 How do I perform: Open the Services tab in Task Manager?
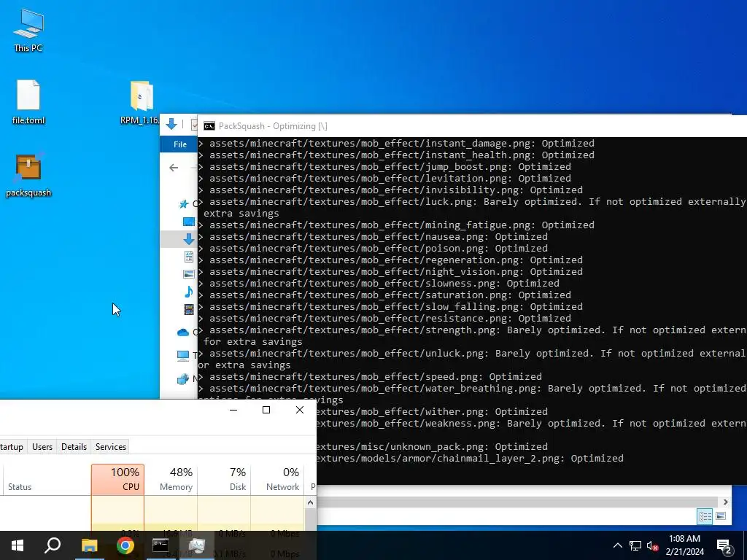(111, 447)
